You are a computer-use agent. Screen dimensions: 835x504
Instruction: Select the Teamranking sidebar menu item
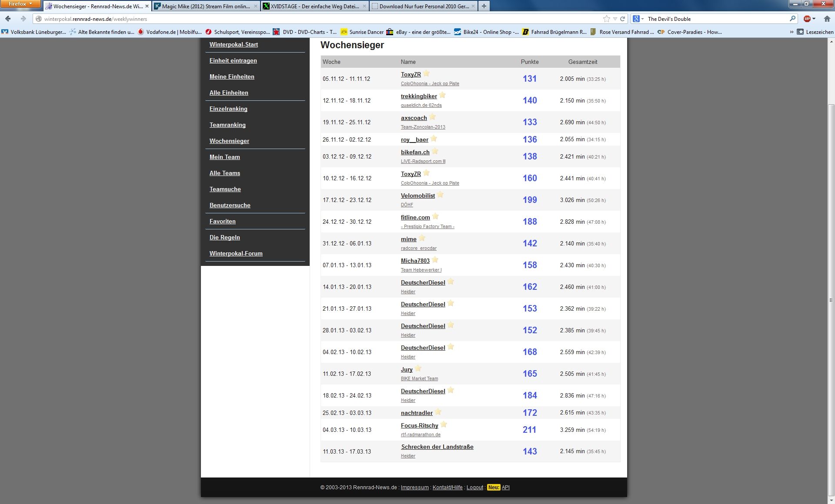click(227, 125)
